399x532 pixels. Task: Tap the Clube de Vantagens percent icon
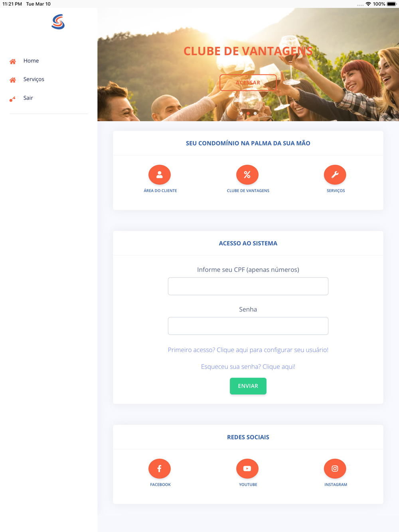pos(247,175)
